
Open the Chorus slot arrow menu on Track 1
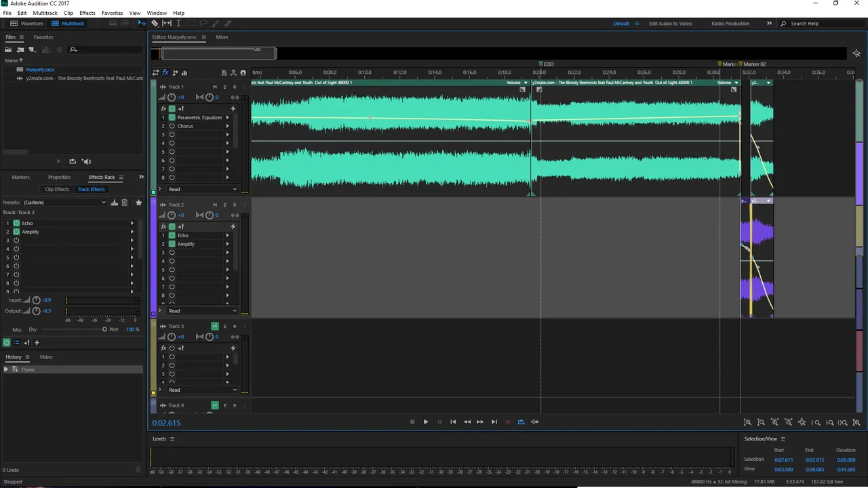pyautogui.click(x=227, y=126)
